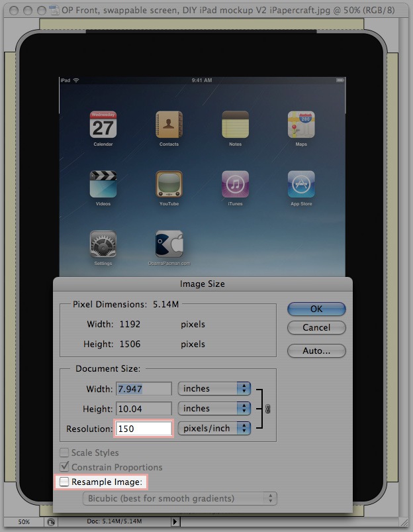Click the status bar preview icon
The image size is (413, 532).
tap(51, 522)
